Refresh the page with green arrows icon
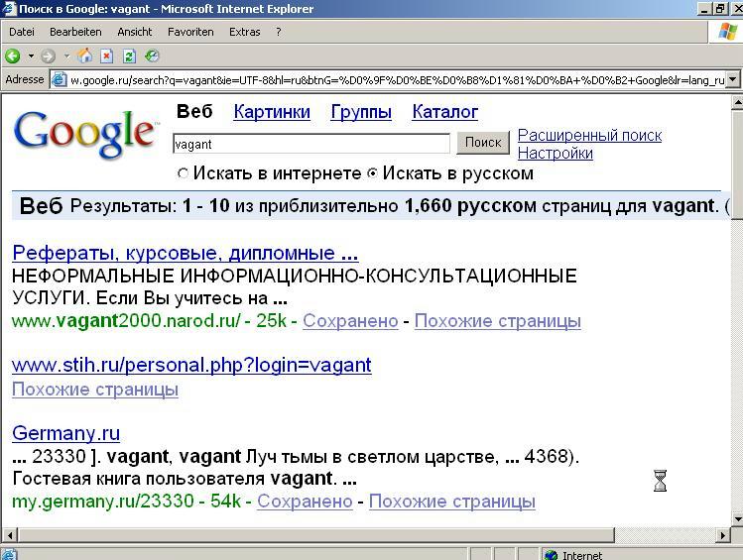The width and height of the screenshot is (743, 560). 129,56
